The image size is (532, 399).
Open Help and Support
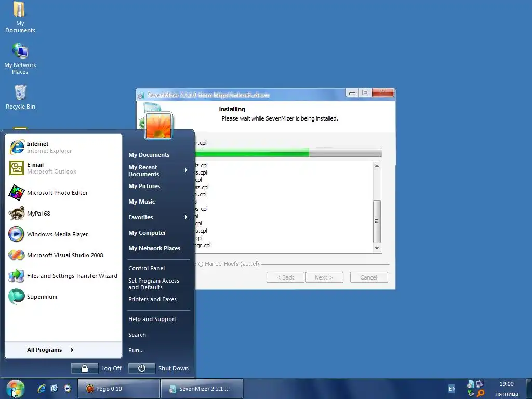[158, 319]
